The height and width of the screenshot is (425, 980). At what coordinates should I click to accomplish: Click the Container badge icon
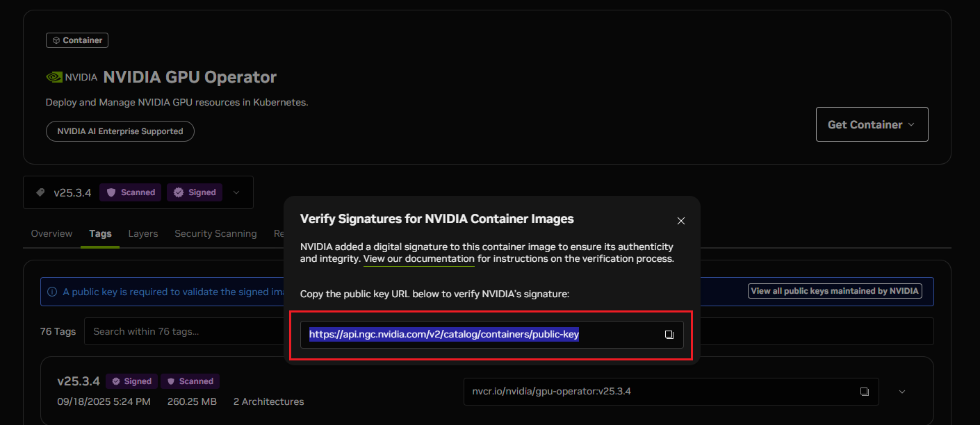(56, 40)
